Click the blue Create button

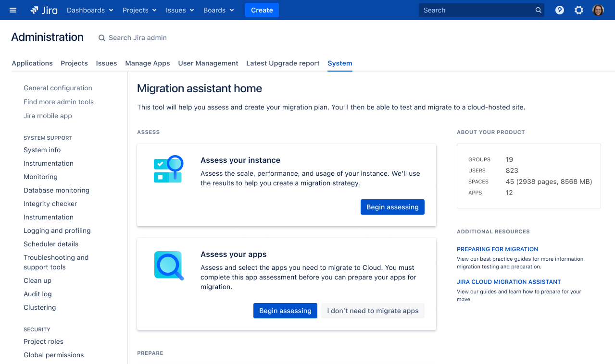click(262, 10)
